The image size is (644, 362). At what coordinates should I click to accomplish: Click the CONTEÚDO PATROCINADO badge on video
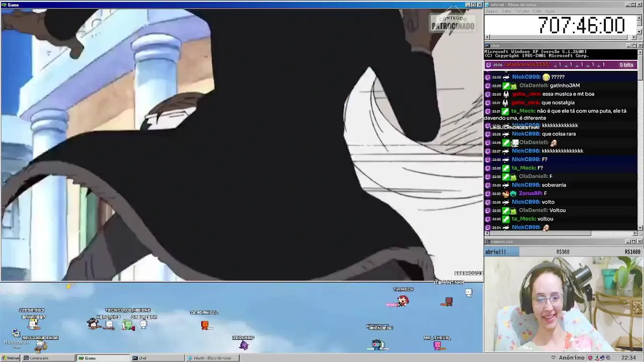(x=453, y=23)
